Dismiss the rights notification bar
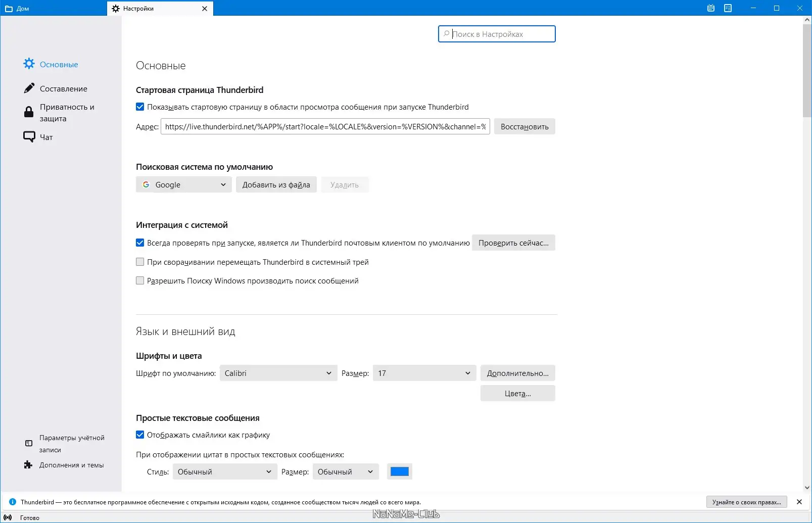 [799, 502]
